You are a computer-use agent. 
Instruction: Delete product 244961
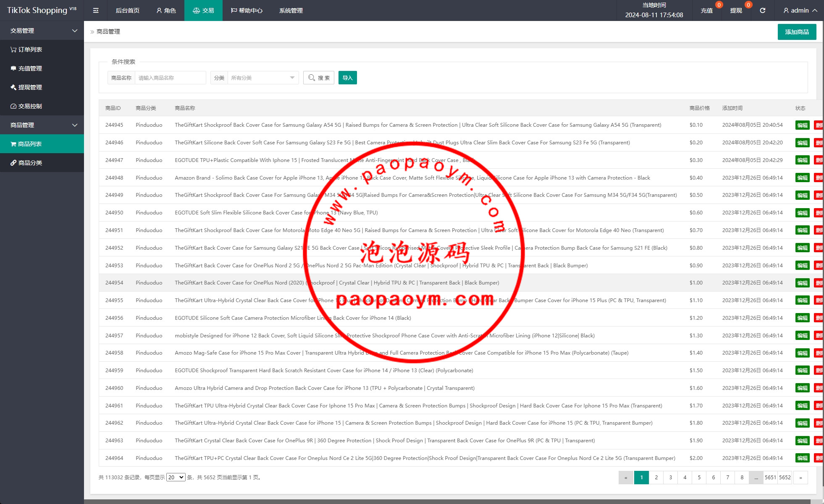coord(819,406)
